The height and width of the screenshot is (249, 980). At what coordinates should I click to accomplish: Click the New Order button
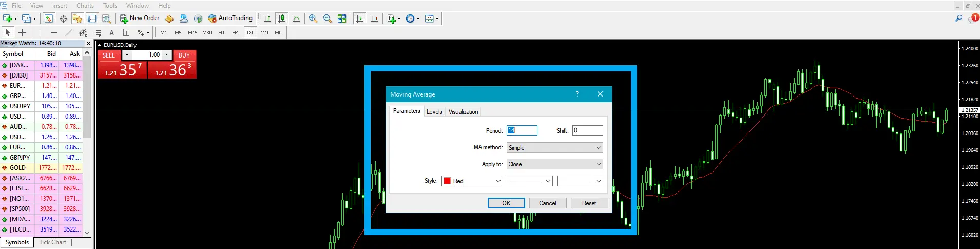point(140,18)
